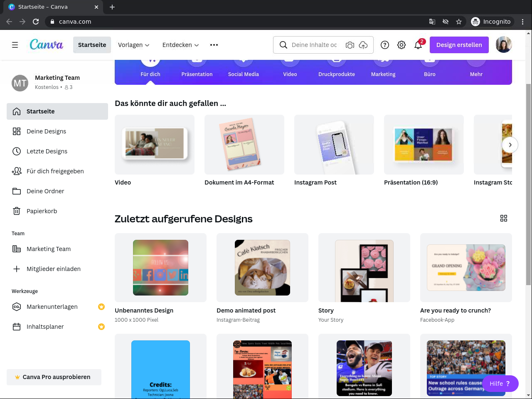Click Canva Pro ausprobieren button
The height and width of the screenshot is (399, 532).
pos(54,377)
